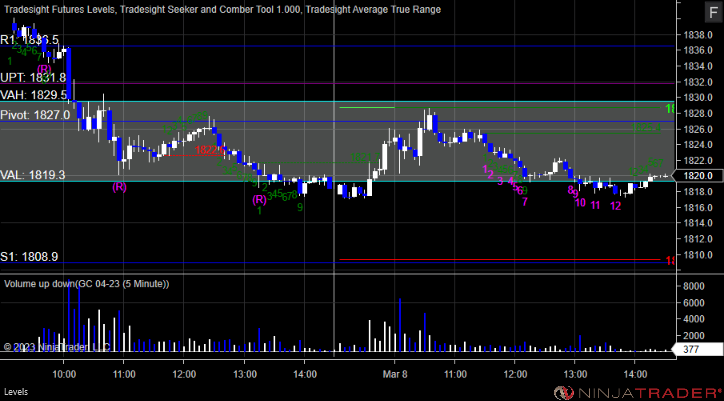Screen dimensions: 724x401
Task: Click 1838.0 on the price axis
Action: click(x=697, y=35)
